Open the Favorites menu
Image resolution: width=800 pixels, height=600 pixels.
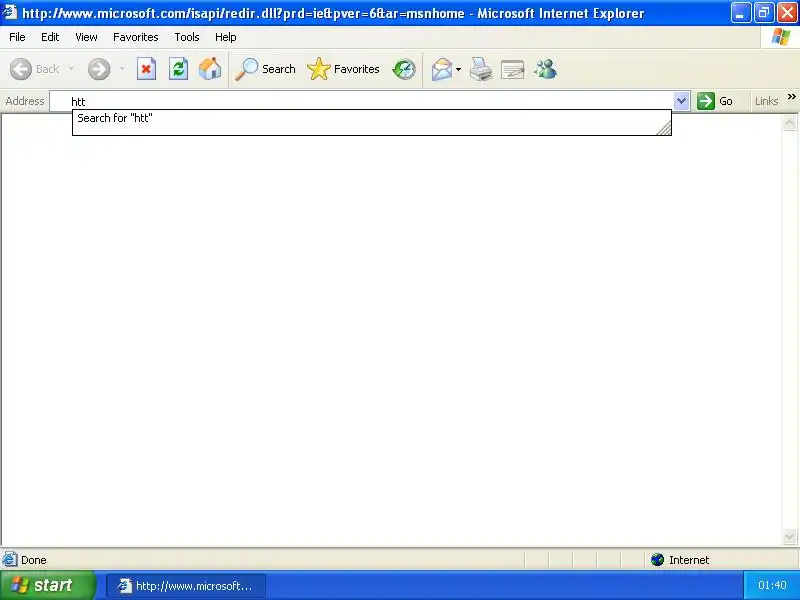coord(136,37)
